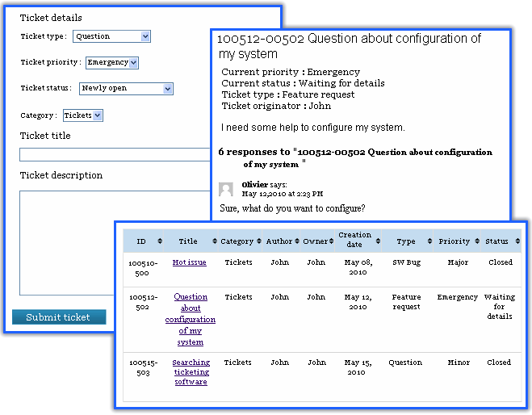Click the Question type cell in table
This screenshot has width=532, height=415.
[405, 363]
